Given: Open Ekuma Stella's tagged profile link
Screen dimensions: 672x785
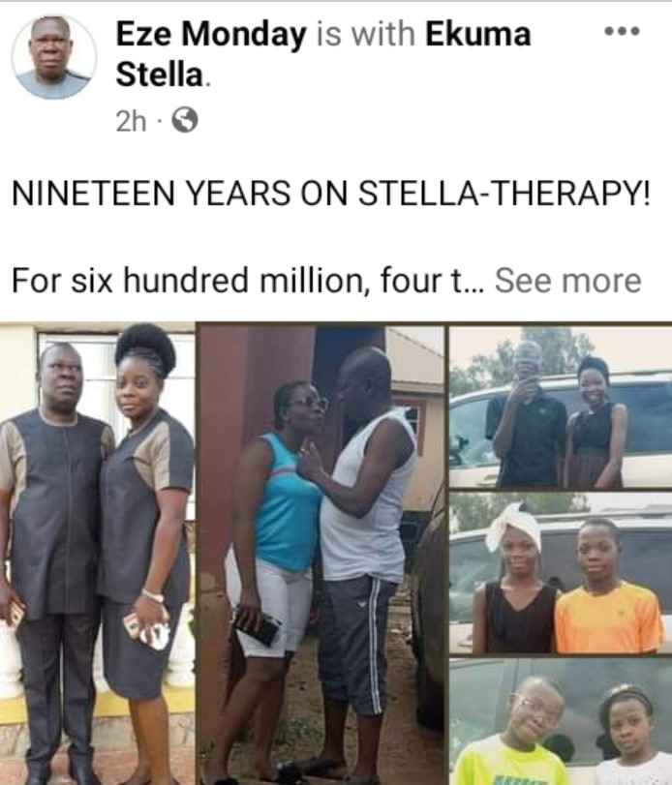Looking at the screenshot, I should point(323,54).
